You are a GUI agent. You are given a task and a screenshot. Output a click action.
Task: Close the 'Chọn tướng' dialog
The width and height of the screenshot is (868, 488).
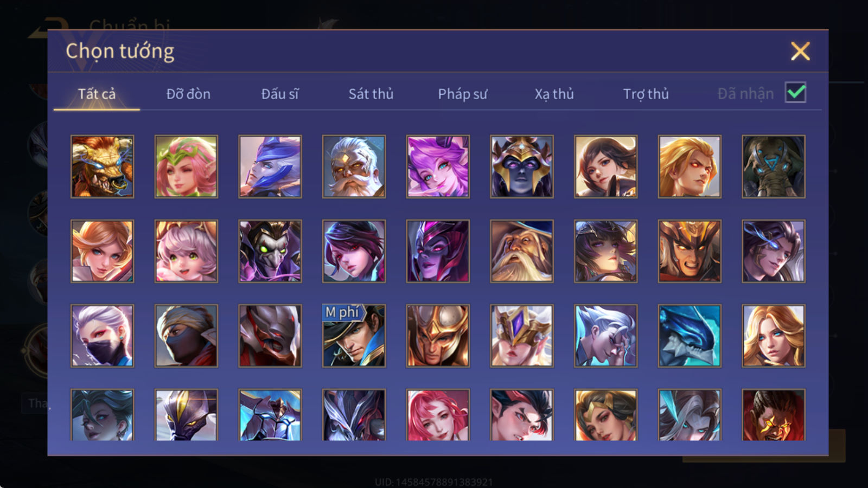pyautogui.click(x=800, y=51)
